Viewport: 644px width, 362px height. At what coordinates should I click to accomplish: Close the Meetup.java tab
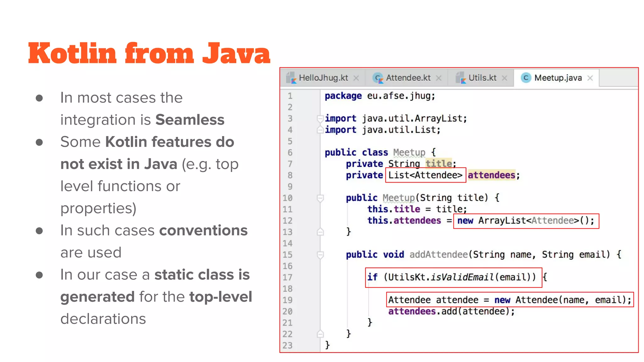tap(590, 78)
